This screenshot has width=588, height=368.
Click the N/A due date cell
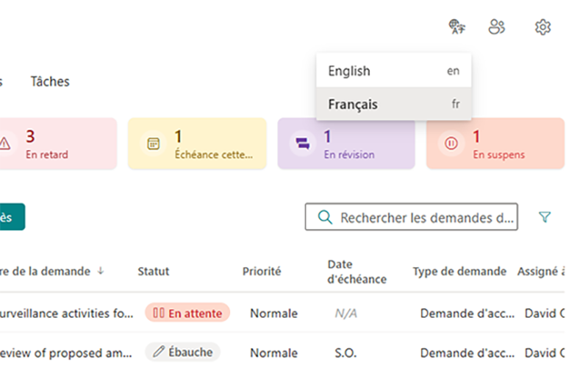point(345,314)
